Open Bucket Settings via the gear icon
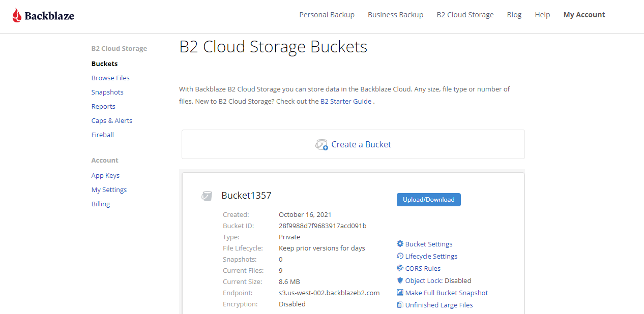This screenshot has height=314, width=644. (x=400, y=244)
